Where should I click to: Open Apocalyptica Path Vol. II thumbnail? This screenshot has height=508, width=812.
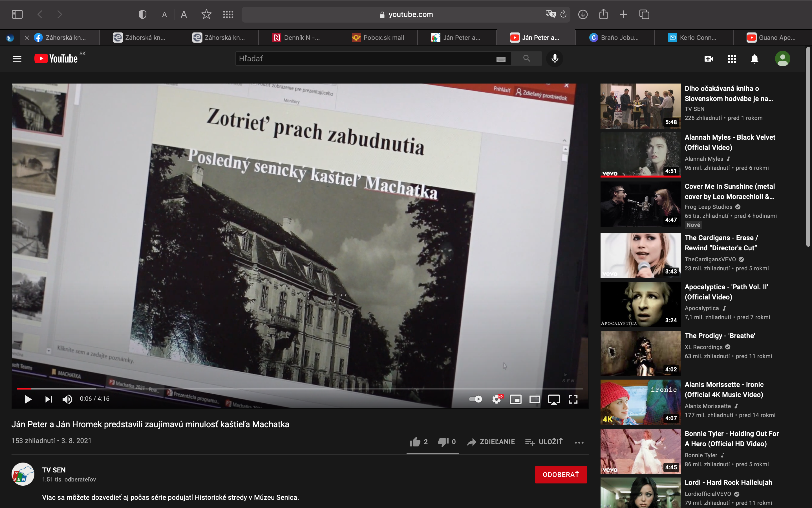click(x=640, y=305)
